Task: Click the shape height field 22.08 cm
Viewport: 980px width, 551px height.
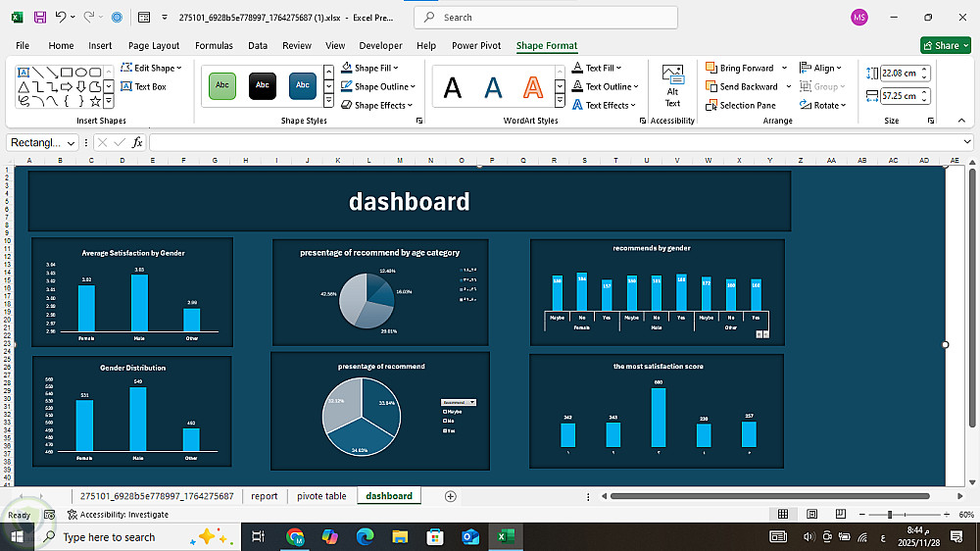Action: [900, 74]
